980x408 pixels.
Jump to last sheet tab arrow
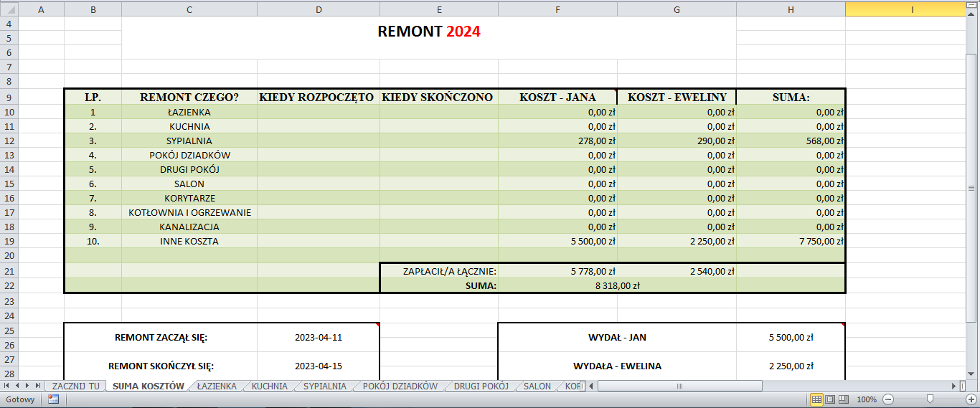(x=37, y=386)
